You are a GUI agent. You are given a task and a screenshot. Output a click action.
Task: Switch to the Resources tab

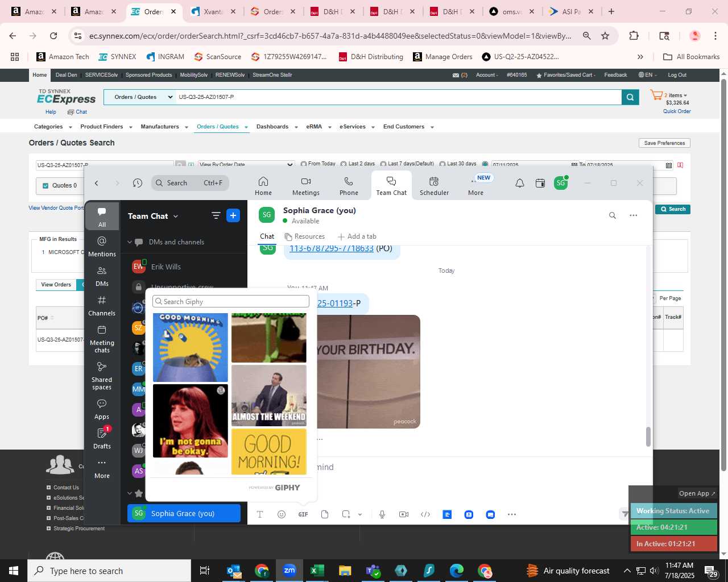305,236
